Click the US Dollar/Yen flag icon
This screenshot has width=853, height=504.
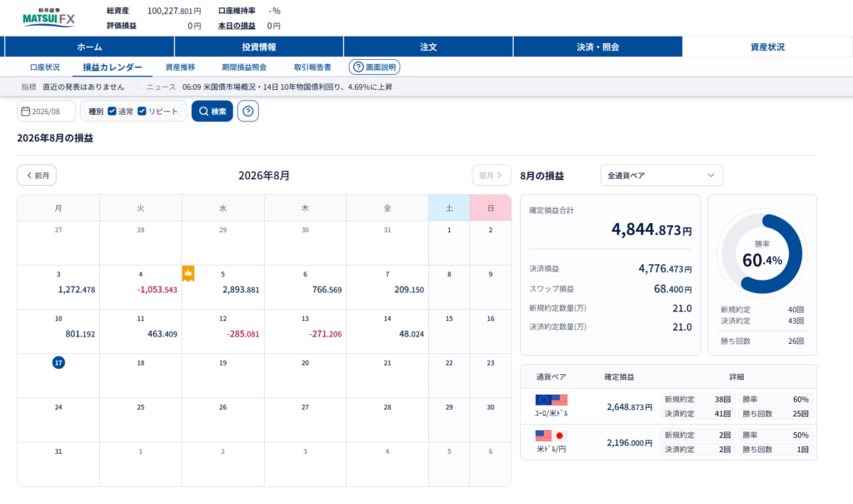551,436
